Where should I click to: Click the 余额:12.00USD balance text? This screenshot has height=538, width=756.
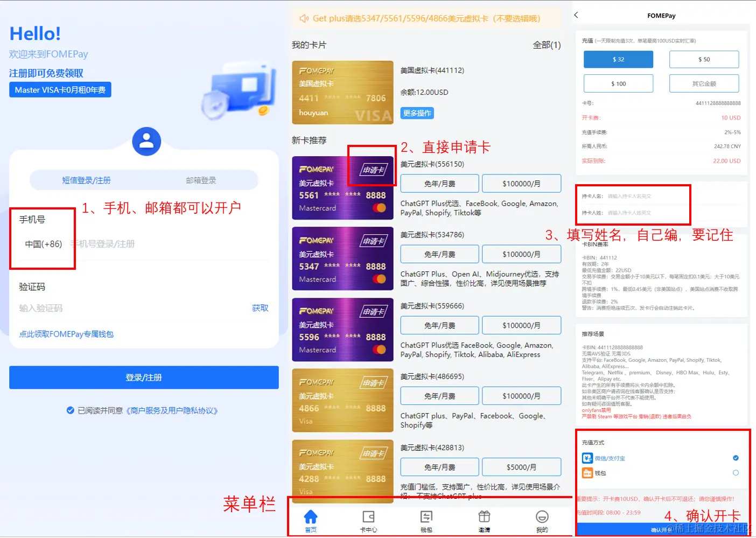[424, 92]
